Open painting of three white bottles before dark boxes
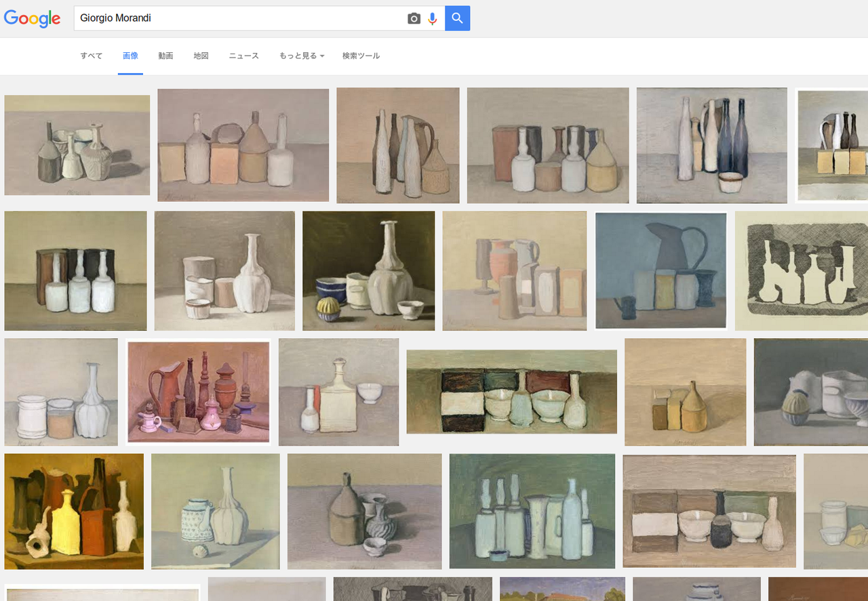868x601 pixels. pos(76,270)
